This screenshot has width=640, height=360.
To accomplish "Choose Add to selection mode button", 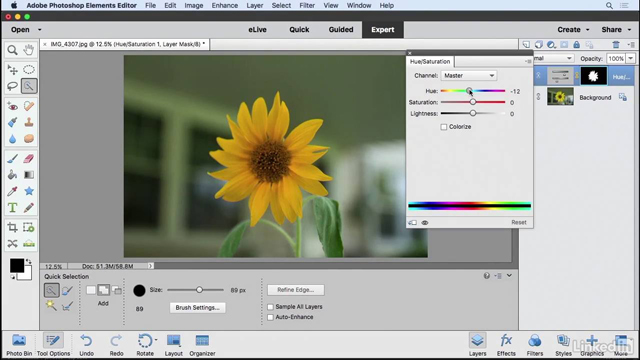I will coord(104,290).
